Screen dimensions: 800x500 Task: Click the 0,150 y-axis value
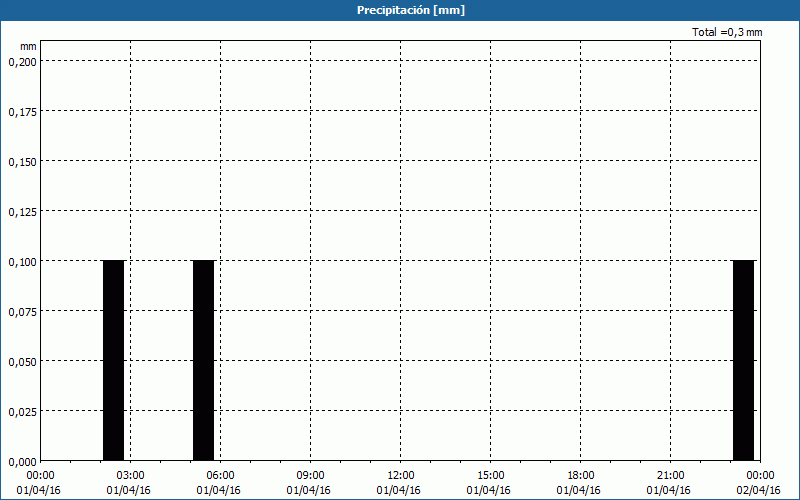(22, 162)
